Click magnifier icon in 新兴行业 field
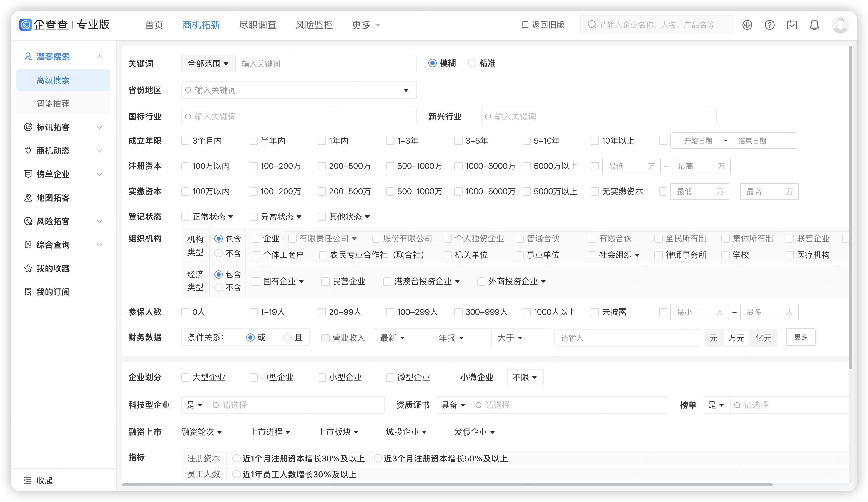 click(488, 117)
